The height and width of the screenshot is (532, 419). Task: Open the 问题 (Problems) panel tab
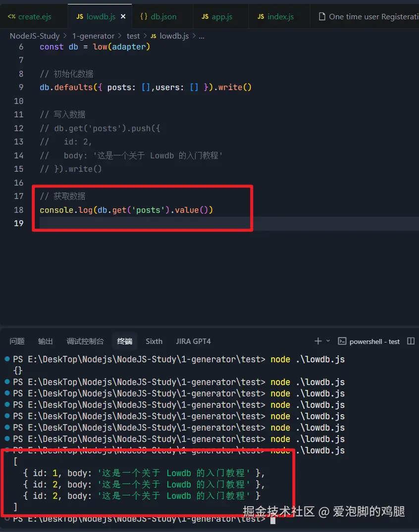(17, 341)
